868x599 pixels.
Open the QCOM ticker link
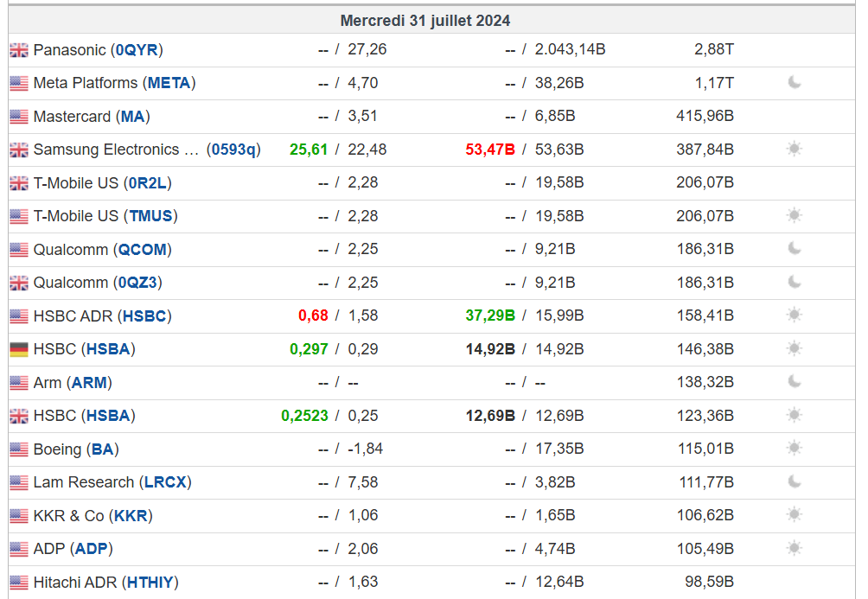pos(144,250)
